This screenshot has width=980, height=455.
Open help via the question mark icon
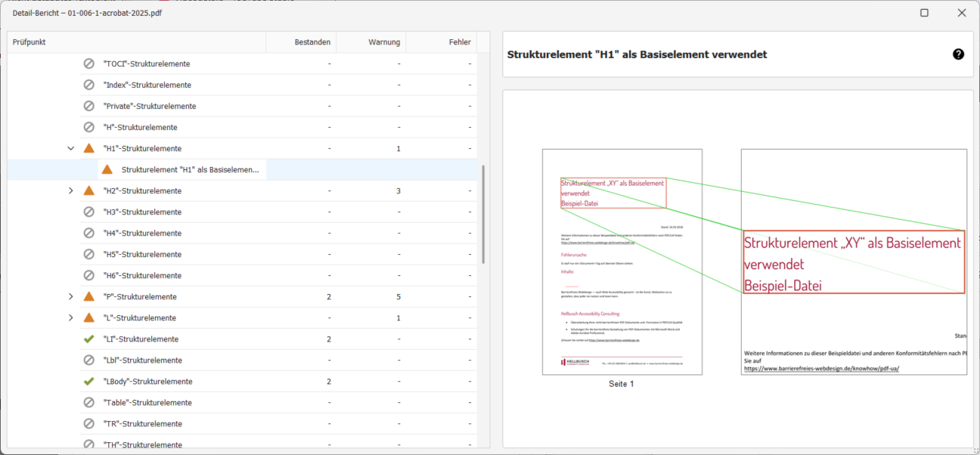pos(958,54)
